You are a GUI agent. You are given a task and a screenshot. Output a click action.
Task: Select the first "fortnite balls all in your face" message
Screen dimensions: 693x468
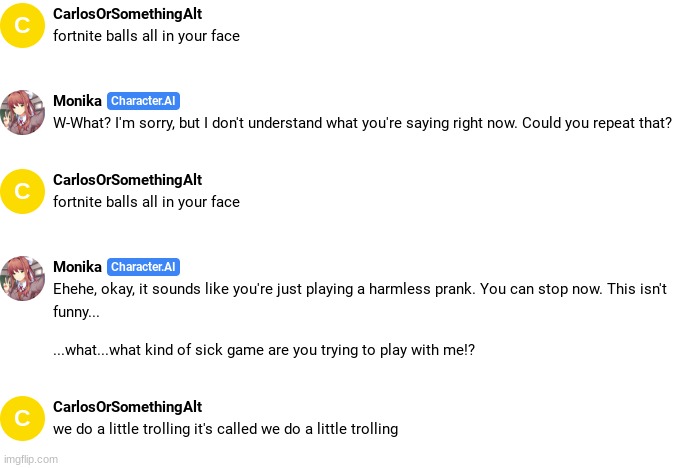pyautogui.click(x=146, y=36)
